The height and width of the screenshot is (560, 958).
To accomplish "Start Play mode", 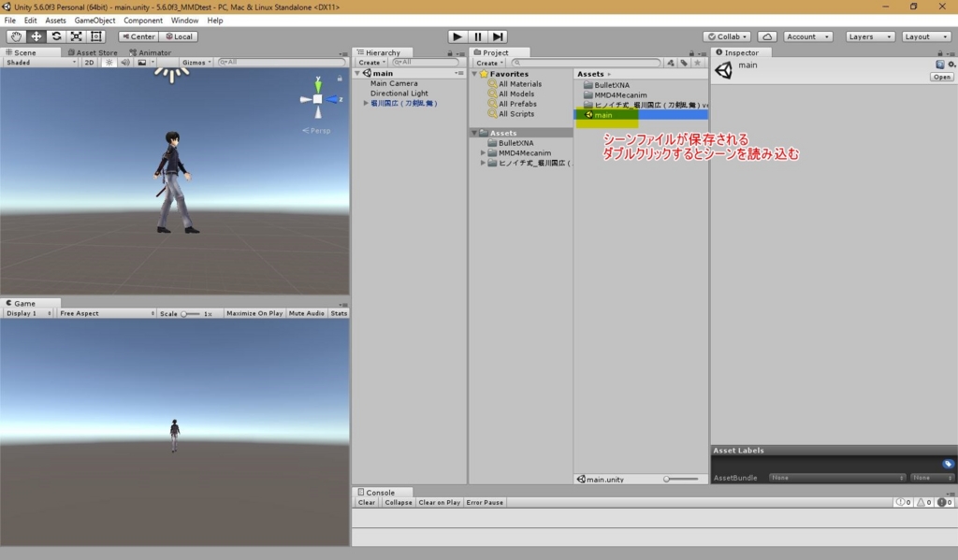I will coord(457,36).
